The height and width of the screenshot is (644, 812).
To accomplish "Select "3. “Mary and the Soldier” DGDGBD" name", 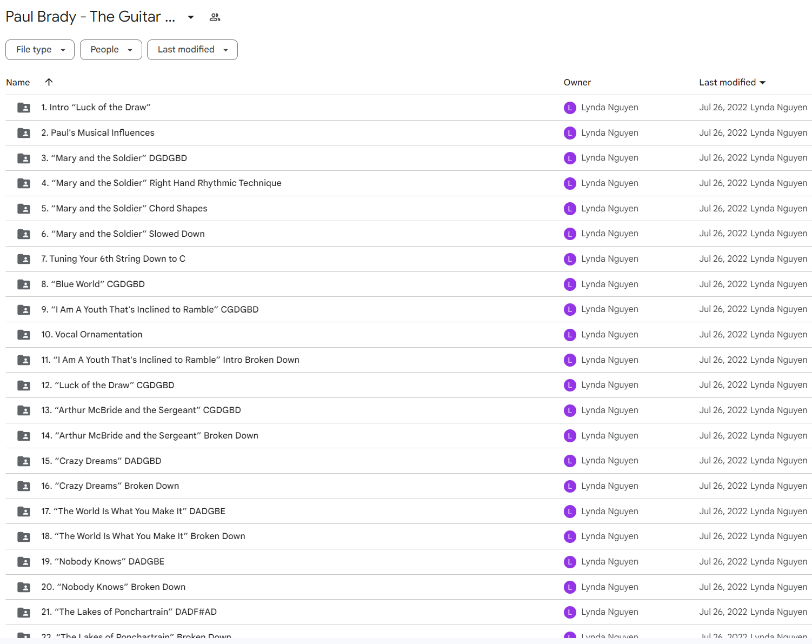I will pos(114,158).
